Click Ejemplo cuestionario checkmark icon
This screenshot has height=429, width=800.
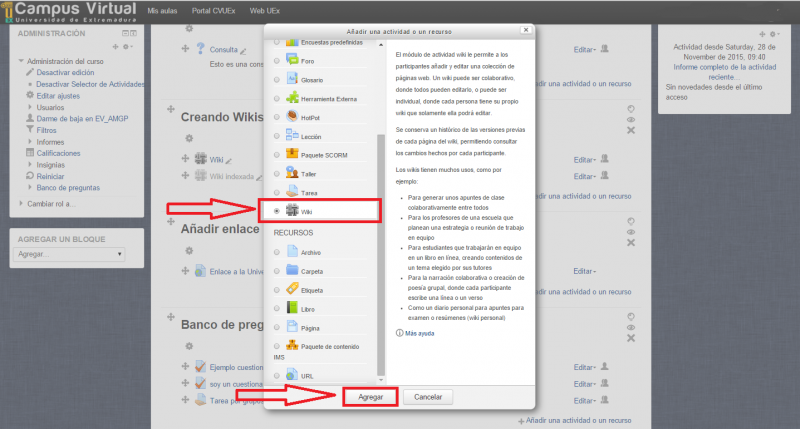point(201,366)
